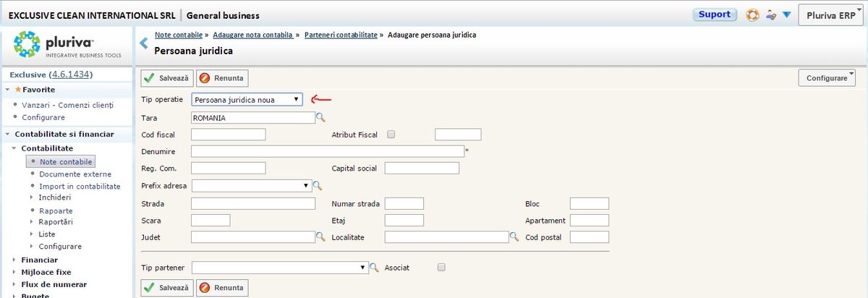868x298 pixels.
Task: Click the user profile icon in header
Action: (771, 14)
